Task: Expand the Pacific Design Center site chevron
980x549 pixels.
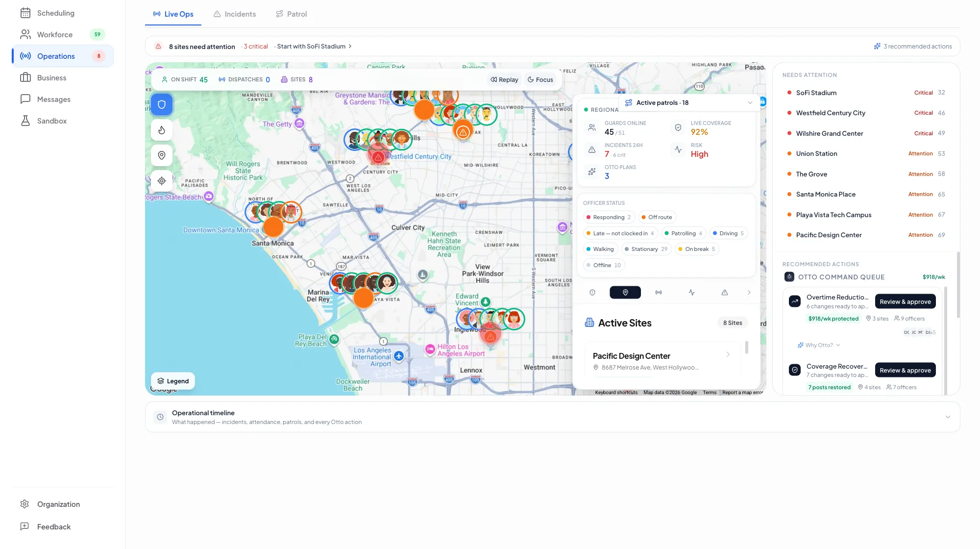Action: [728, 355]
